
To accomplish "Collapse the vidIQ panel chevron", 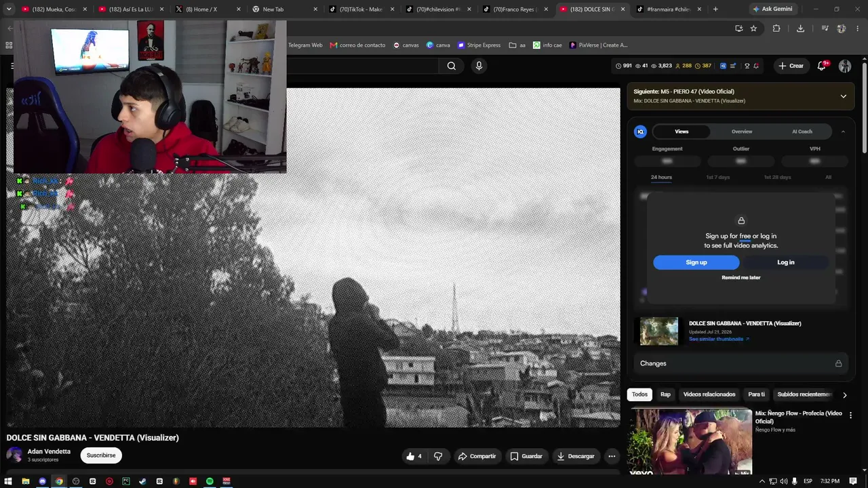I will click(843, 131).
